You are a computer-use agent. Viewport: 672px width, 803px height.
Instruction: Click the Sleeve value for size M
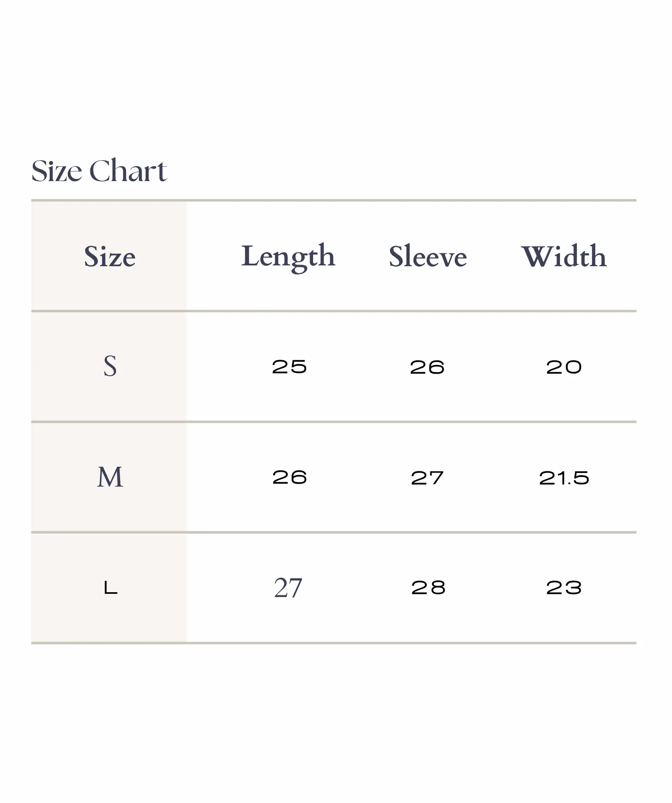pos(427,478)
